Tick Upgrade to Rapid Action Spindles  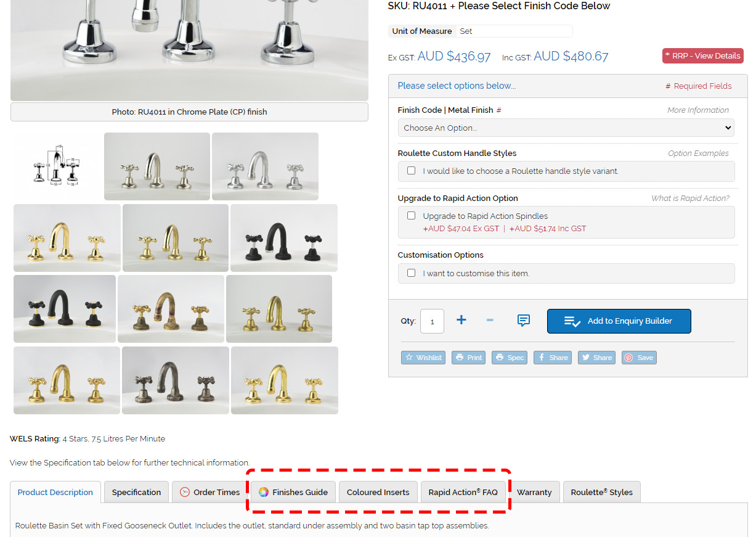click(x=412, y=216)
